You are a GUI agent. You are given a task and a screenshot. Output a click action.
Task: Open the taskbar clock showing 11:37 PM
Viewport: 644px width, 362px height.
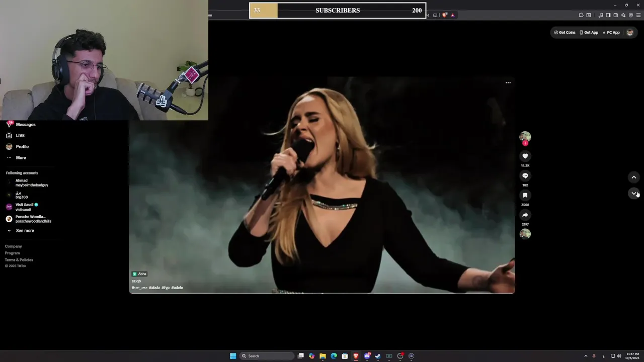pos(633,356)
